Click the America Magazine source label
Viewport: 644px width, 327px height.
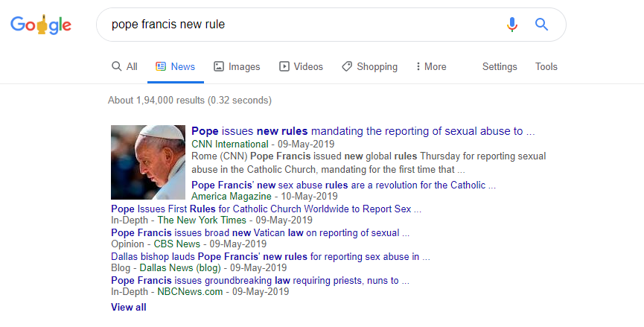232,197
